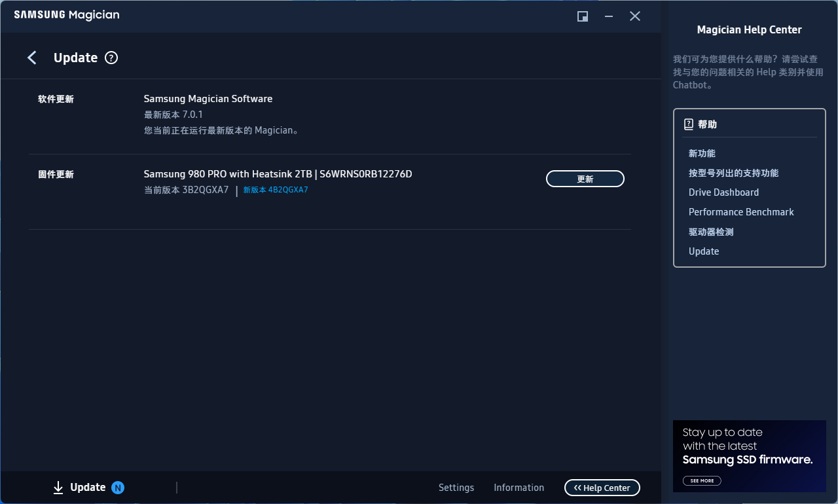Open the Update help topic link
The image size is (838, 504).
click(704, 251)
